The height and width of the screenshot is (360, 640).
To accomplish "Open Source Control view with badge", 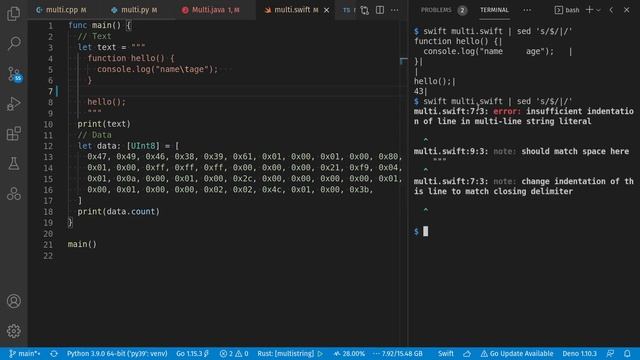I will [14, 74].
